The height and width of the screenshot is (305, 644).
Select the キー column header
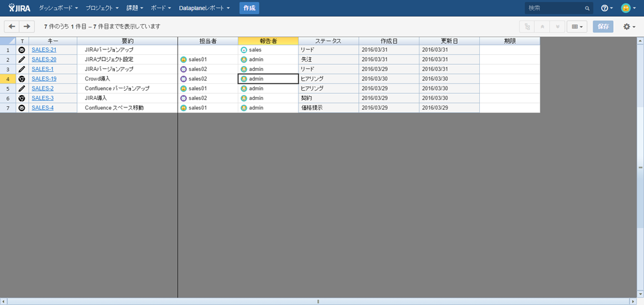pyautogui.click(x=53, y=41)
